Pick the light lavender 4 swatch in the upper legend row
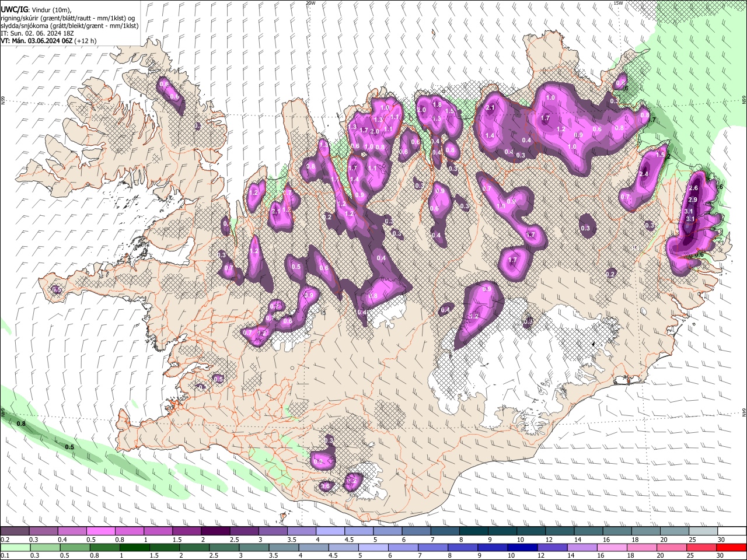Viewport: 747px width, 560px height. 330,531
